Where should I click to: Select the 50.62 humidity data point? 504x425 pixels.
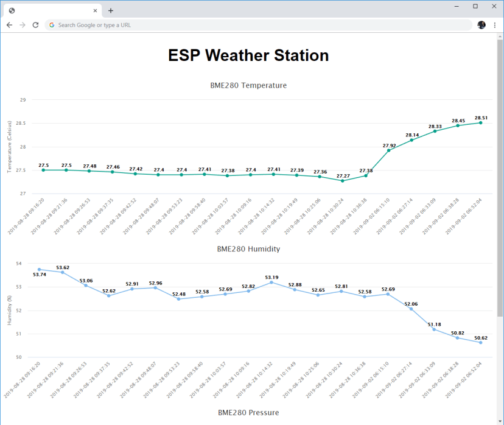tap(480, 343)
